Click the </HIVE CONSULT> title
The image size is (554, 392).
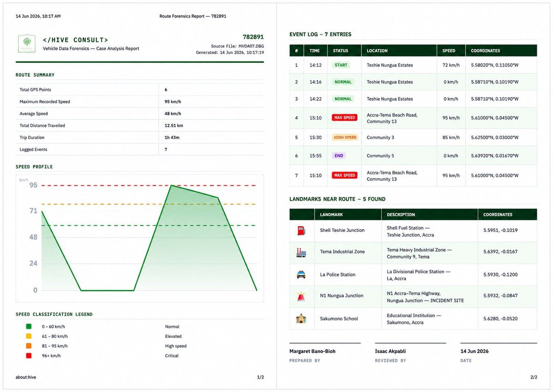pos(76,40)
